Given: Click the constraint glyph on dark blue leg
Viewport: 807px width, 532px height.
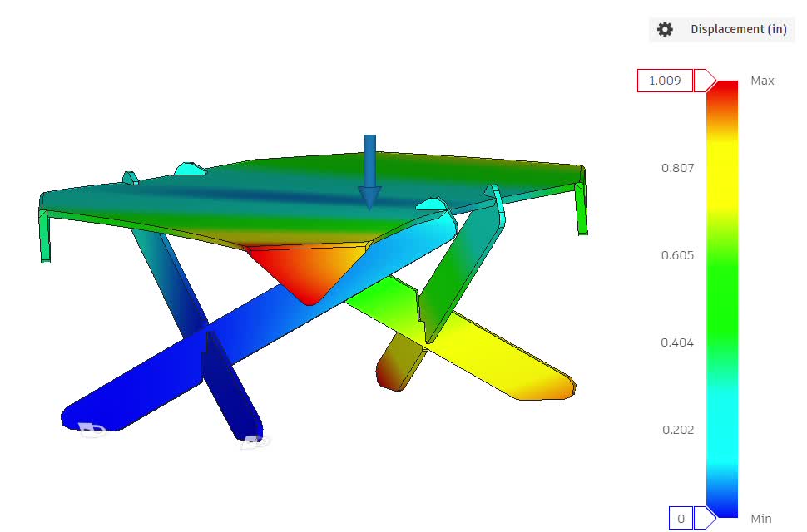Looking at the screenshot, I should [x=255, y=441].
